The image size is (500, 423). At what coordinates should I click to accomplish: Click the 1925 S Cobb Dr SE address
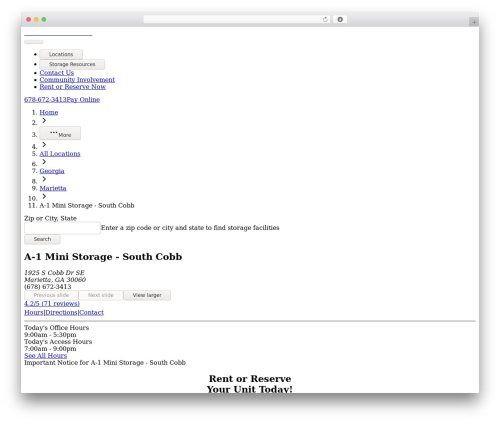click(x=54, y=273)
